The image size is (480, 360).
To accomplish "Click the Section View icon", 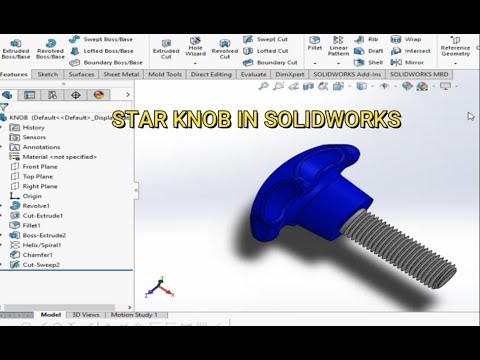I will tap(308, 87).
